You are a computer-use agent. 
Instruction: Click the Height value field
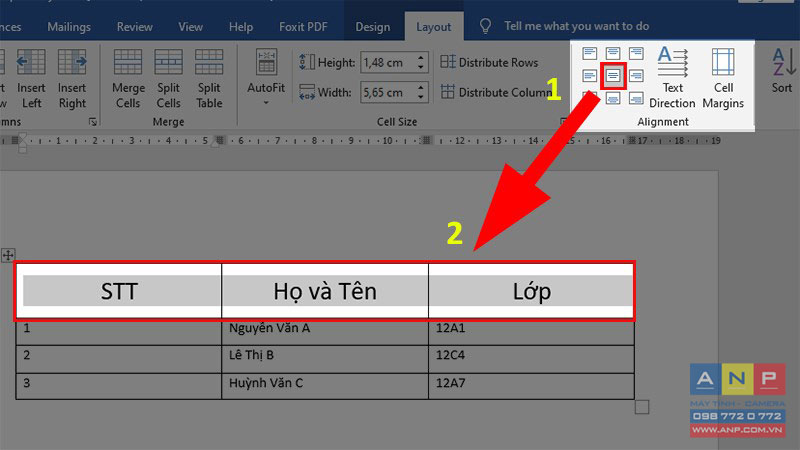coord(388,63)
